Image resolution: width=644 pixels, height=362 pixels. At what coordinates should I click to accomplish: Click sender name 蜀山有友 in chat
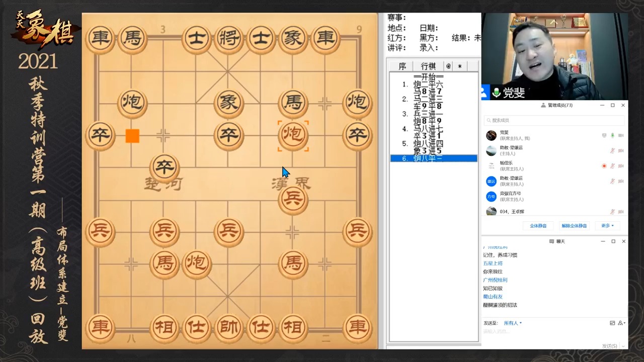coord(493,297)
